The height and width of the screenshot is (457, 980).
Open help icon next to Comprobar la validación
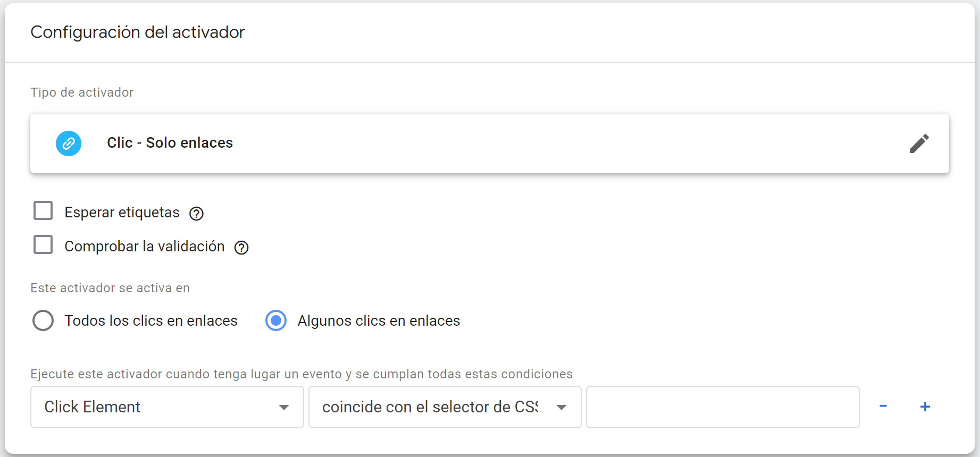241,248
